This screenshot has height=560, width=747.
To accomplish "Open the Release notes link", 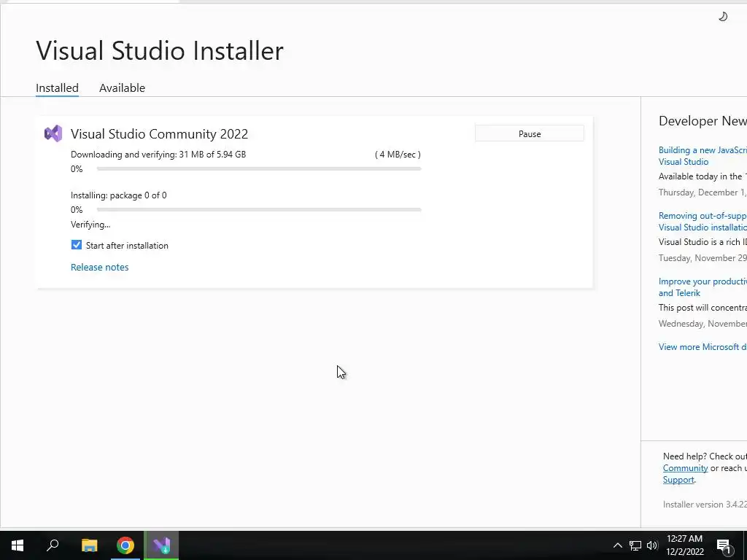I will pyautogui.click(x=99, y=267).
